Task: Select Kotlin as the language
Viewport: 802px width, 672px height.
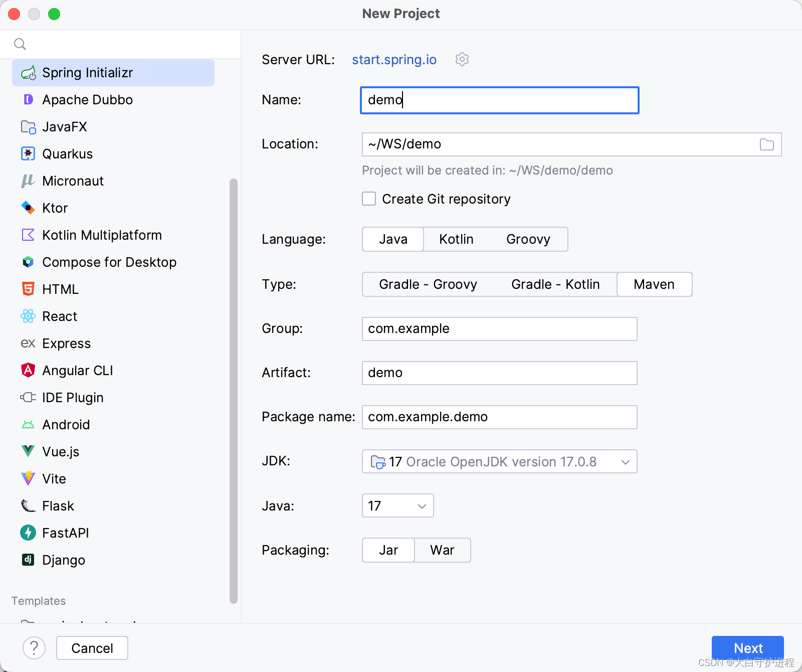Action: click(x=456, y=239)
